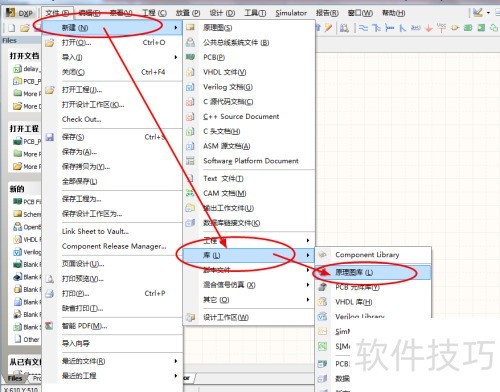The width and height of the screenshot is (500, 392).
Task: Switch to the Files panel tab at the bottom
Action: click(15, 378)
